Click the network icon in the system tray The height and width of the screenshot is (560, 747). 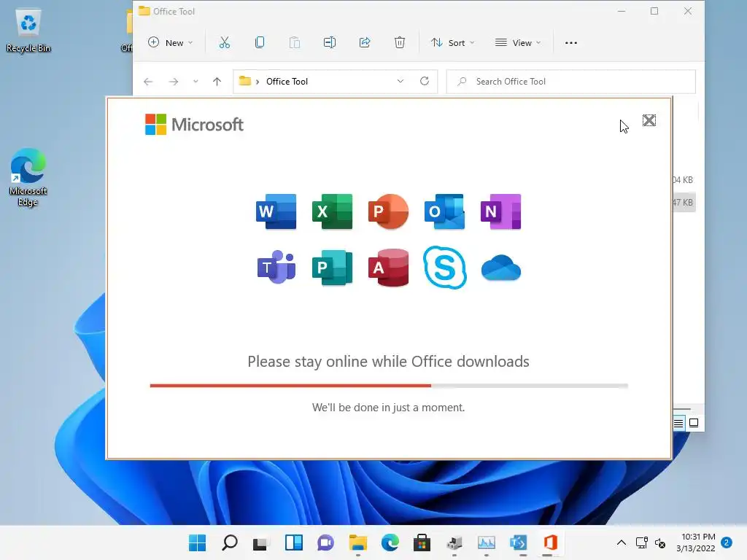tap(642, 542)
